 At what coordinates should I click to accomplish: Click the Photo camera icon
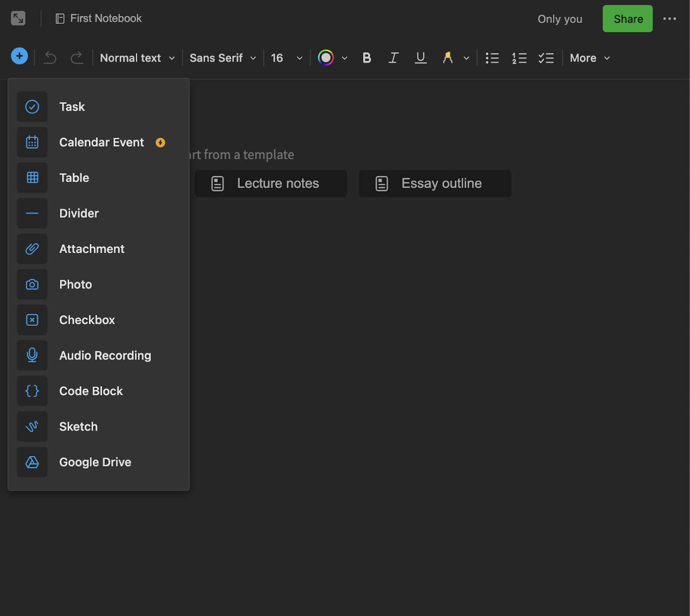(x=32, y=285)
